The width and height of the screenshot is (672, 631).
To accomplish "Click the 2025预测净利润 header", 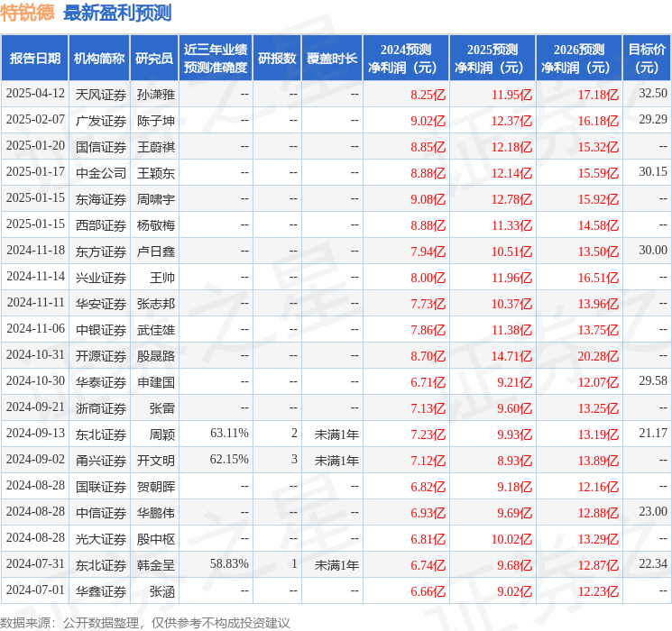I will point(492,59).
